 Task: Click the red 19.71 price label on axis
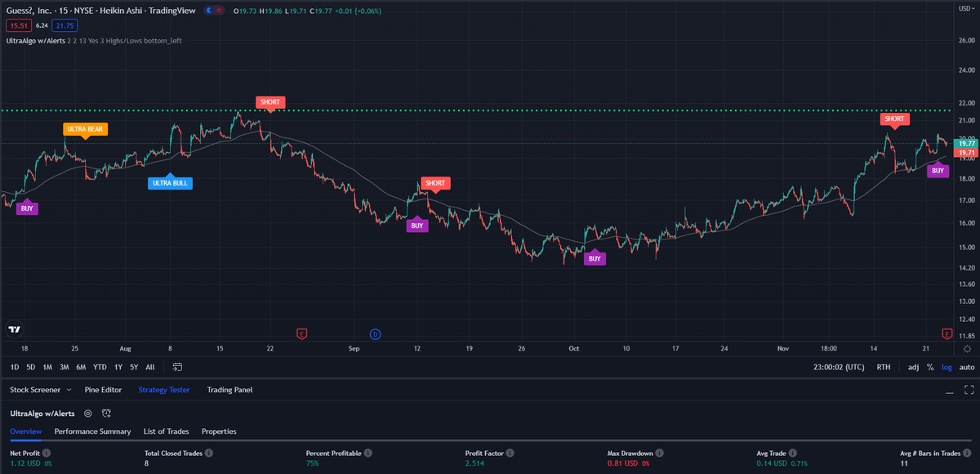click(967, 153)
